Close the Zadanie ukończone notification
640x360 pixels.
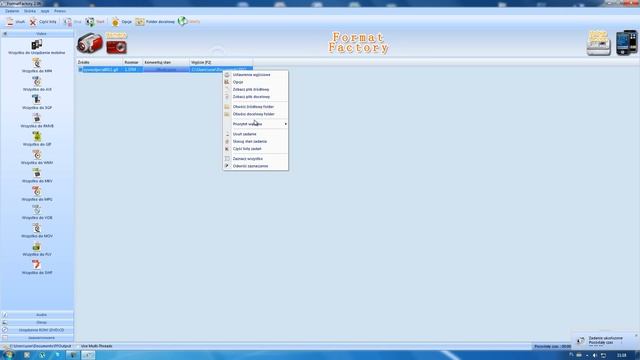pos(636,336)
